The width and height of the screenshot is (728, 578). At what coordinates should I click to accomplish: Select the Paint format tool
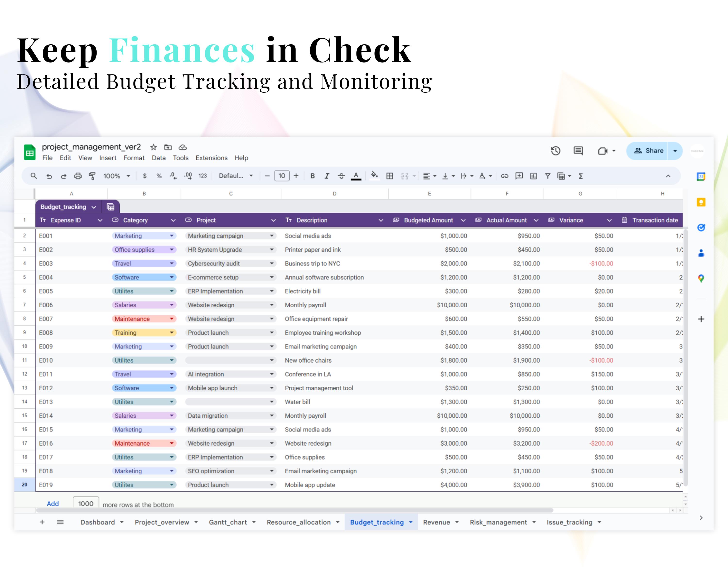92,175
